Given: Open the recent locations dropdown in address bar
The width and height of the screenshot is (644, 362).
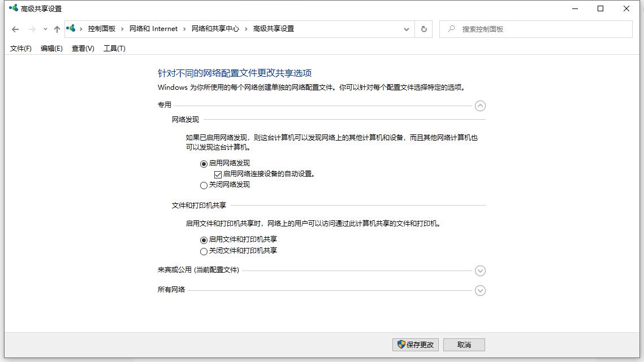Looking at the screenshot, I should [406, 28].
